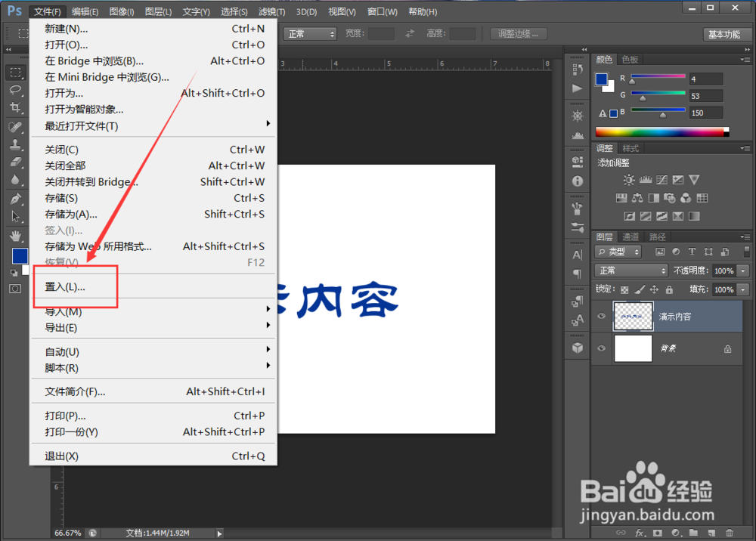Viewport: 756px width, 541px height.
Task: Add Brightness/Contrast adjustment sun icon
Action: point(629,180)
